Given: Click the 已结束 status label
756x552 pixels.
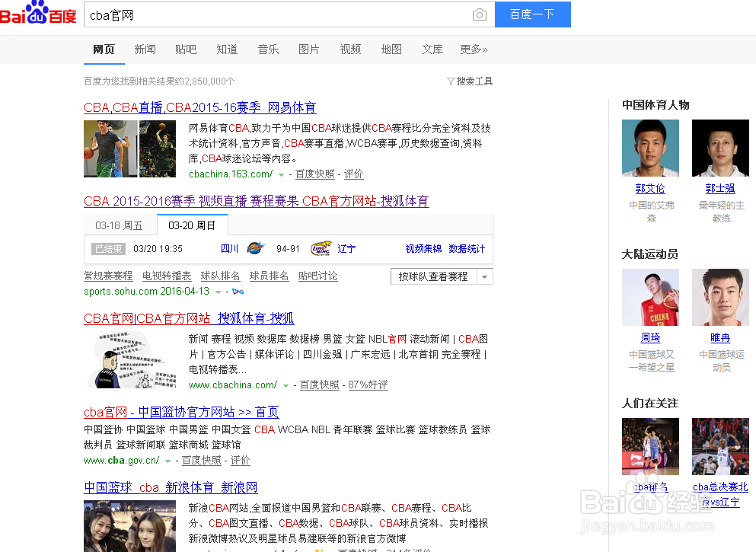Looking at the screenshot, I should pos(108,249).
